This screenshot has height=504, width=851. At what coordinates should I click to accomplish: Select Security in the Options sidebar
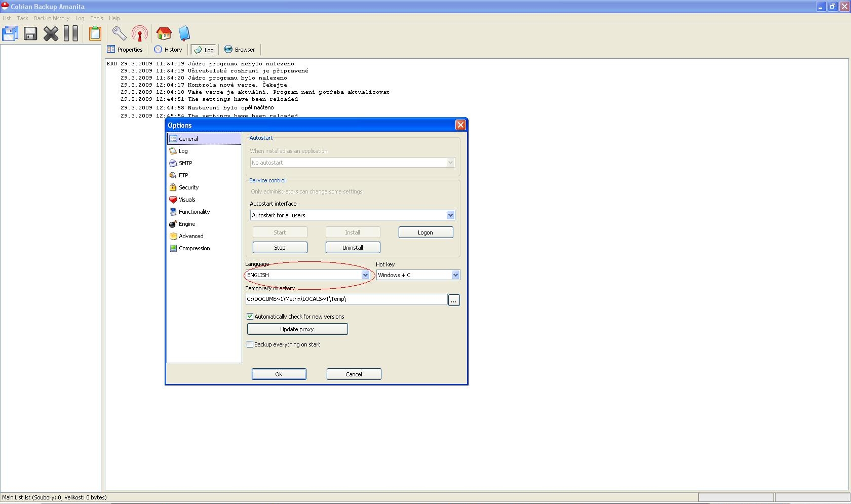204,187
